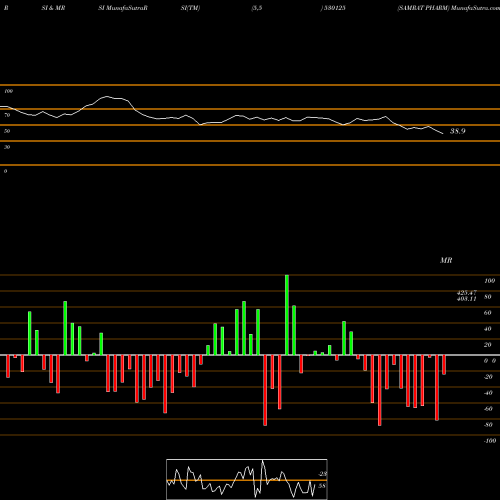Click the MR axis label 60

(488, 313)
